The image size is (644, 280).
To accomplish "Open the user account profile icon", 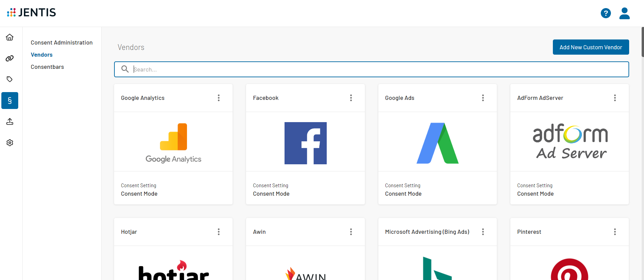I will pos(624,13).
